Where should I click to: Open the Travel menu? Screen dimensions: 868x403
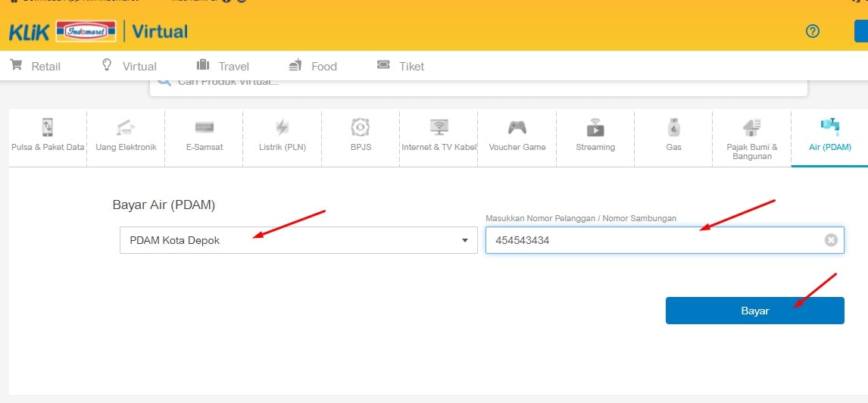[223, 66]
